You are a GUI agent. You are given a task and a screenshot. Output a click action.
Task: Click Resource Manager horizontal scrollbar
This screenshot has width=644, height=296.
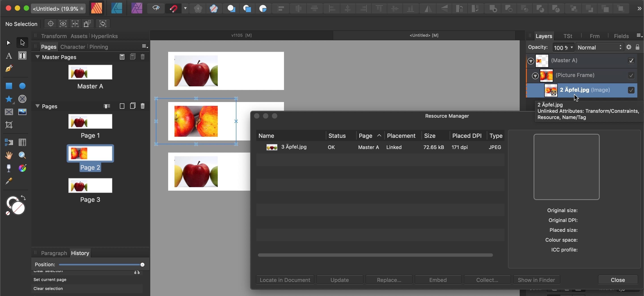(x=375, y=255)
